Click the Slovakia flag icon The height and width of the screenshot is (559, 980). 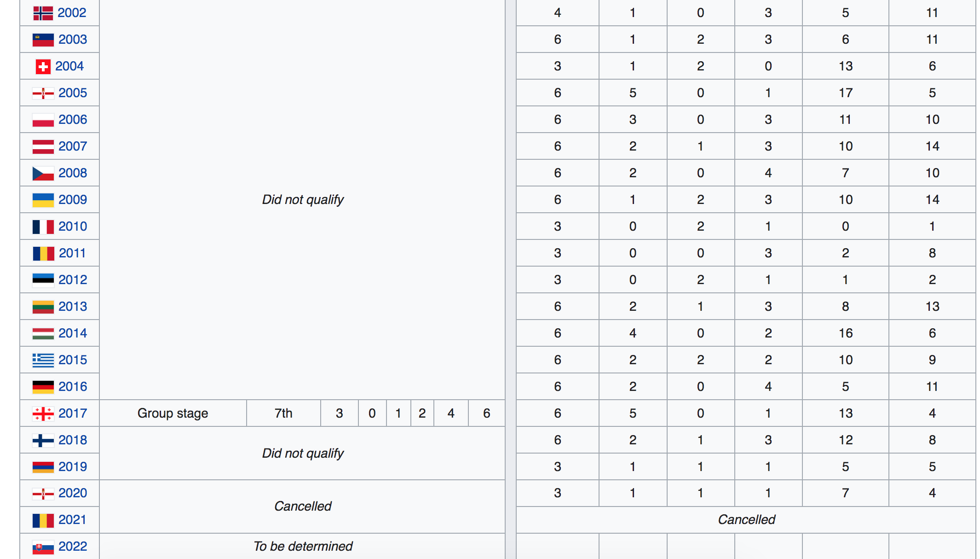(43, 547)
